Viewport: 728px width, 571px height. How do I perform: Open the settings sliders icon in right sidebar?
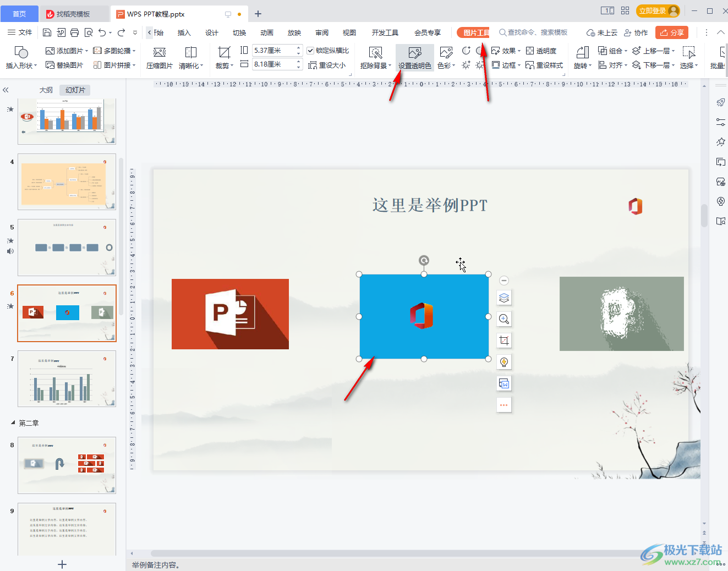pyautogui.click(x=721, y=122)
